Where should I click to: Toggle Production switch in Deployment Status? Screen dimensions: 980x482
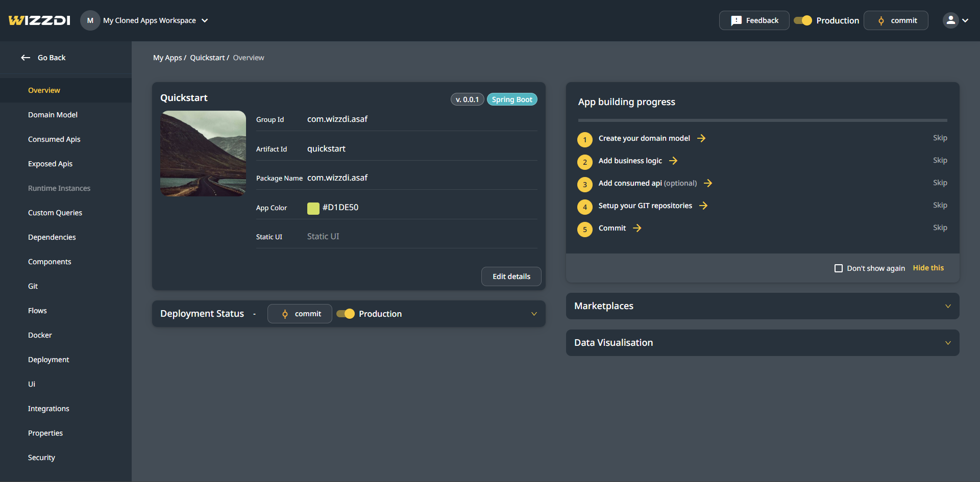[346, 314]
